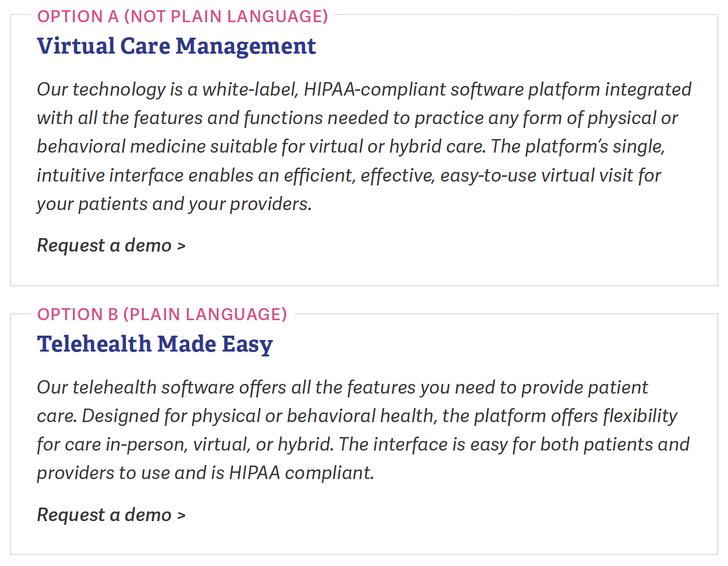728x566 pixels.
Task: Click the arrow after Option A's demo link
Action: click(x=182, y=246)
